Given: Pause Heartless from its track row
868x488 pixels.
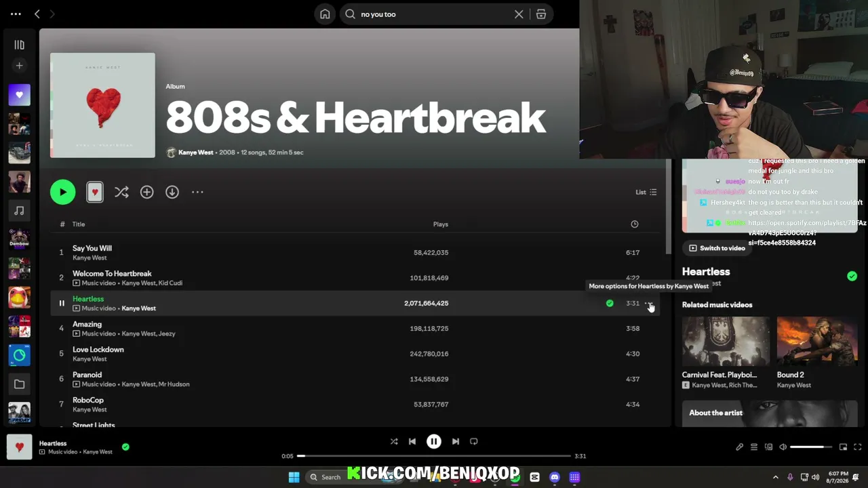Looking at the screenshot, I should pos(61,304).
